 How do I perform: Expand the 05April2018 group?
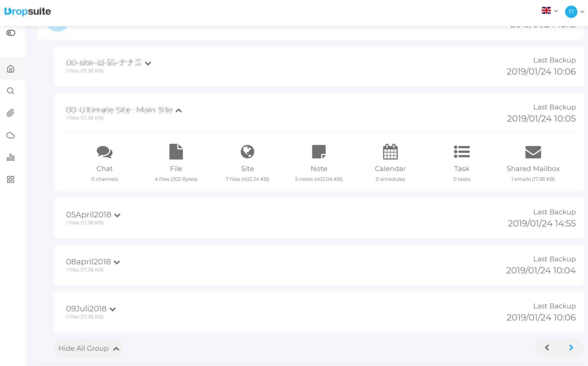117,215
